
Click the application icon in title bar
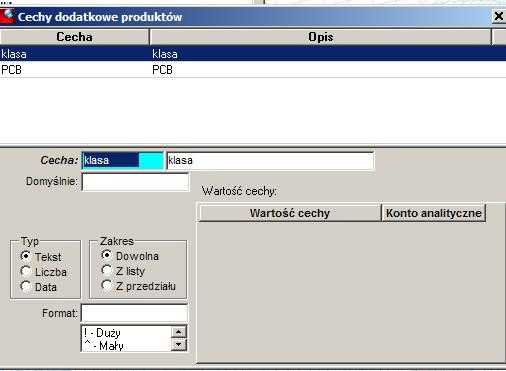point(7,16)
